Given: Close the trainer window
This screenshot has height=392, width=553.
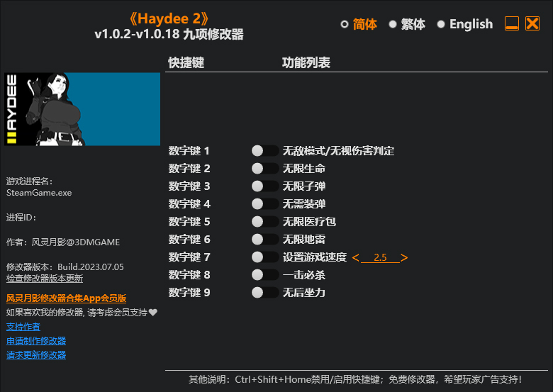Looking at the screenshot, I should (x=532, y=23).
